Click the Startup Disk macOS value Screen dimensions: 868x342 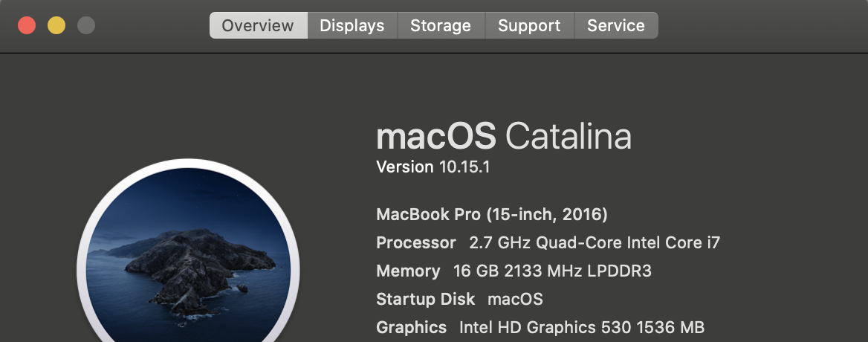coord(515,300)
